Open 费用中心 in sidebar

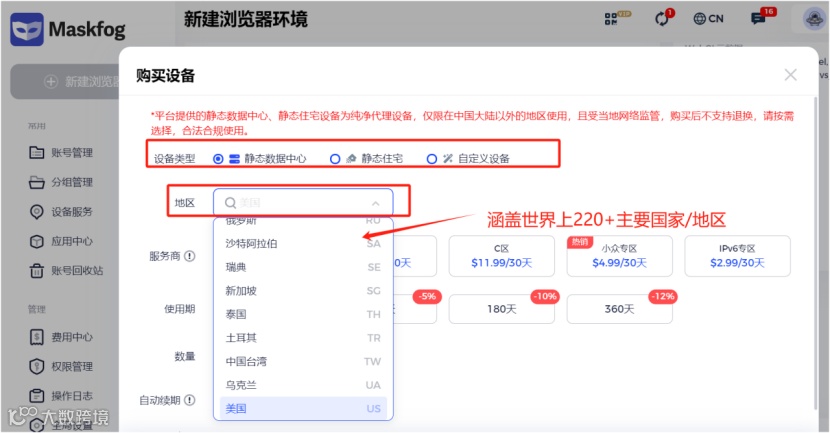pos(72,337)
